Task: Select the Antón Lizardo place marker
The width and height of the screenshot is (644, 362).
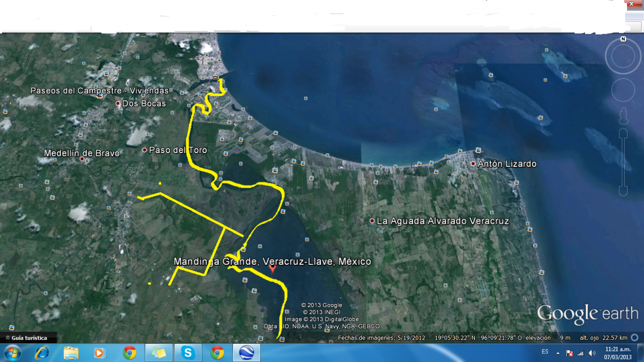Action: [473, 164]
